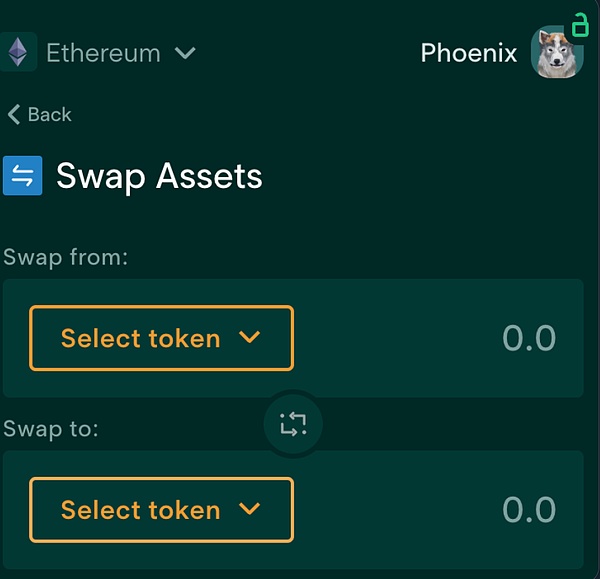This screenshot has width=600, height=579.
Task: Click the Phoenix account name
Action: pos(469,52)
